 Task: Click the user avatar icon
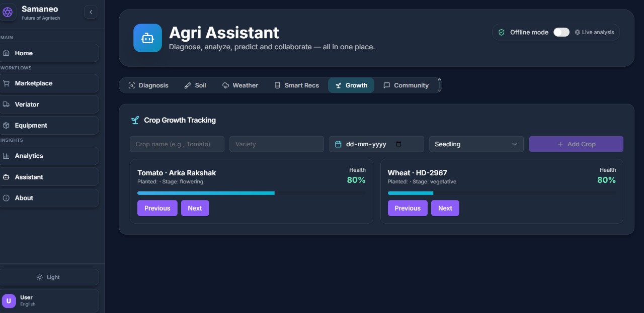tap(9, 300)
